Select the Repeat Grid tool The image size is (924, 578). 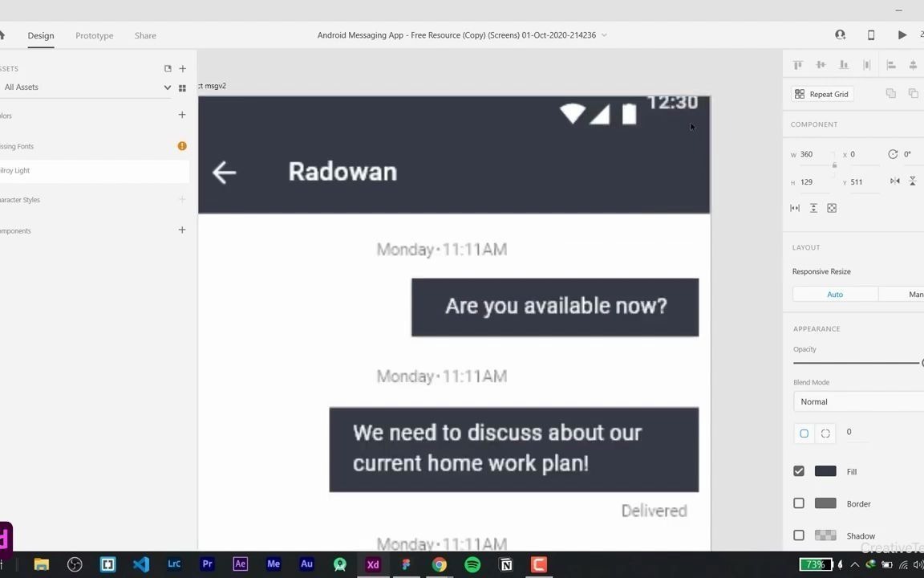pyautogui.click(x=821, y=94)
